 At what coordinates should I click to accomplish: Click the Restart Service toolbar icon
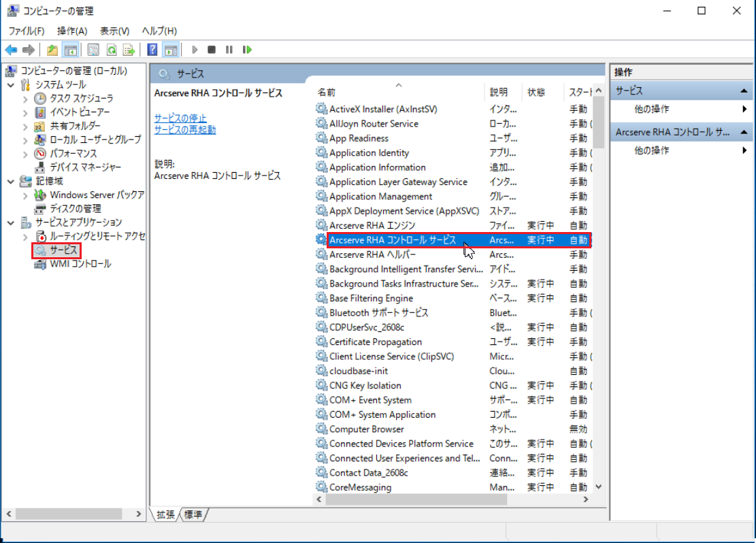pos(247,50)
